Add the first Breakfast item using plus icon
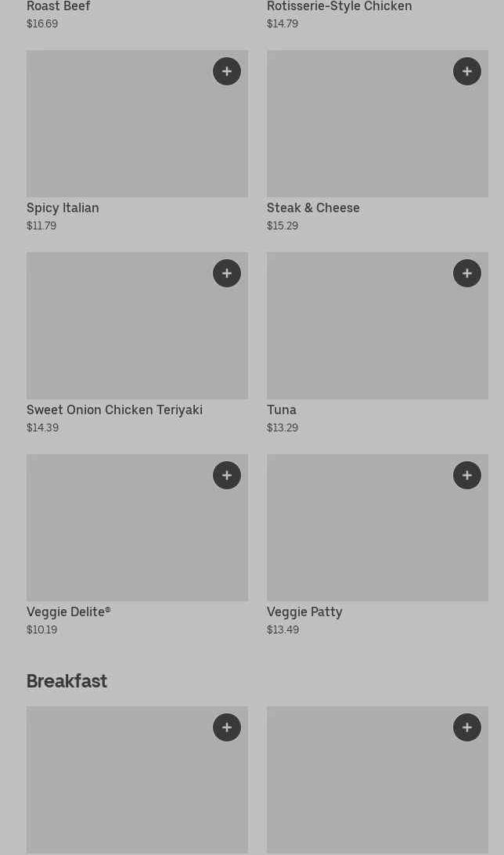The width and height of the screenshot is (504, 855). click(227, 727)
